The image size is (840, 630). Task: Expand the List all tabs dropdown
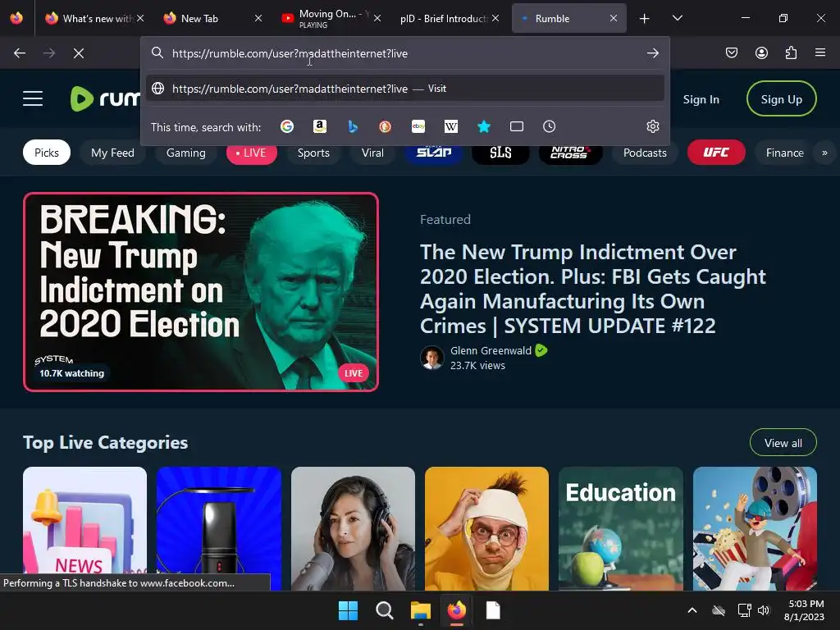[677, 18]
